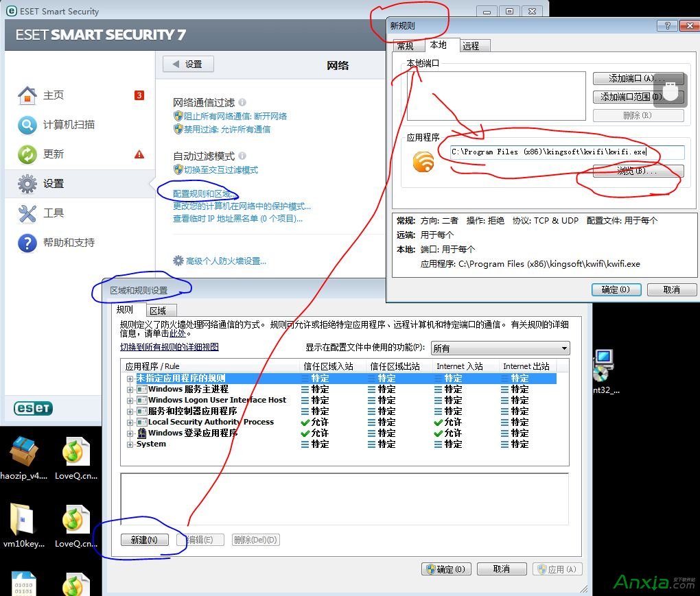Viewport: 700px width, 596px height.
Task: Click gear icon beside 高级个人防火墙设置
Action: 178,261
